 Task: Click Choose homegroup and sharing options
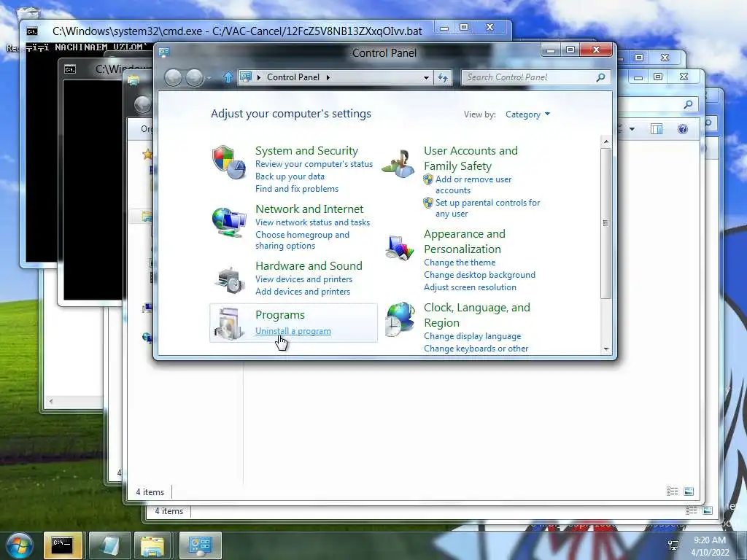[302, 240]
